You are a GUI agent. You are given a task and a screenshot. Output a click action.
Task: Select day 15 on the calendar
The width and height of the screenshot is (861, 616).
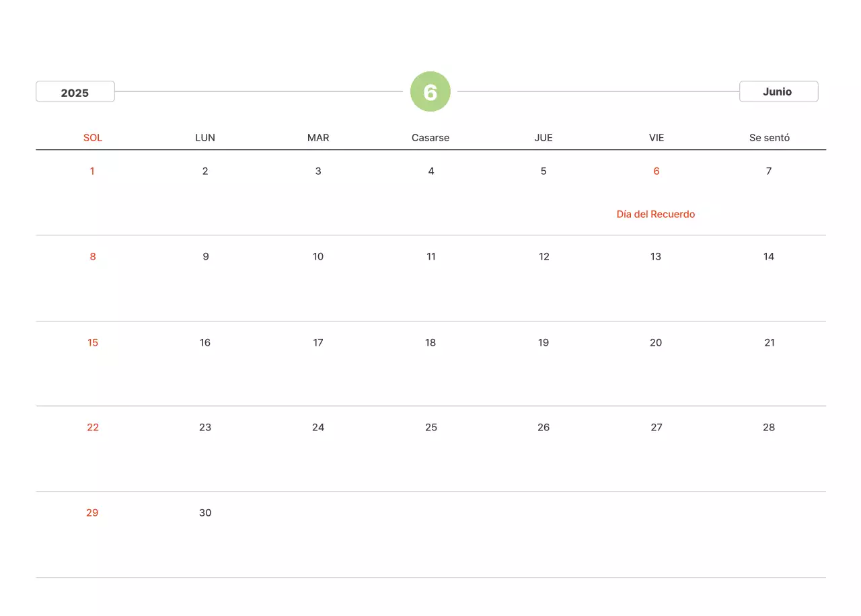coord(93,342)
